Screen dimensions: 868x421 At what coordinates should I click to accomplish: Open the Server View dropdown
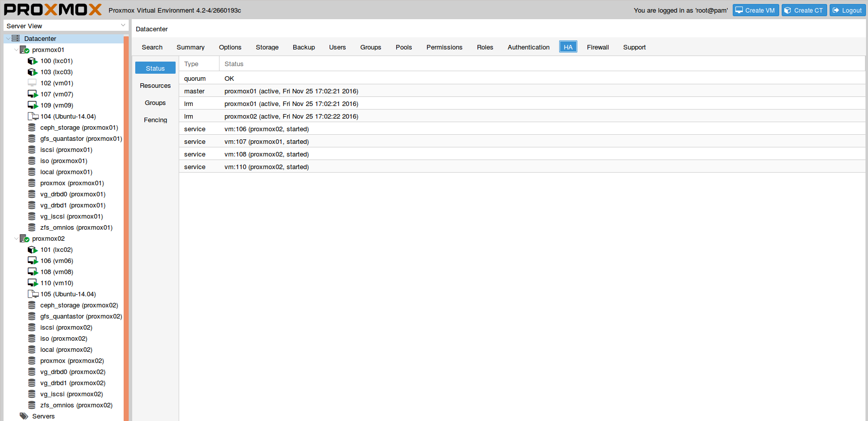click(x=123, y=26)
